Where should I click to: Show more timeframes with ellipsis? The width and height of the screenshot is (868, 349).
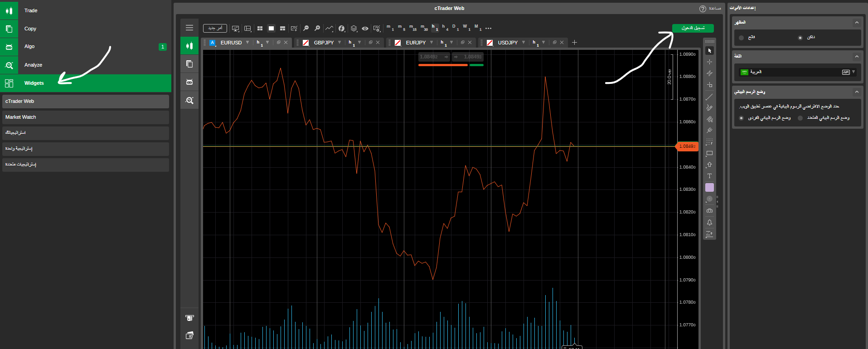click(488, 28)
